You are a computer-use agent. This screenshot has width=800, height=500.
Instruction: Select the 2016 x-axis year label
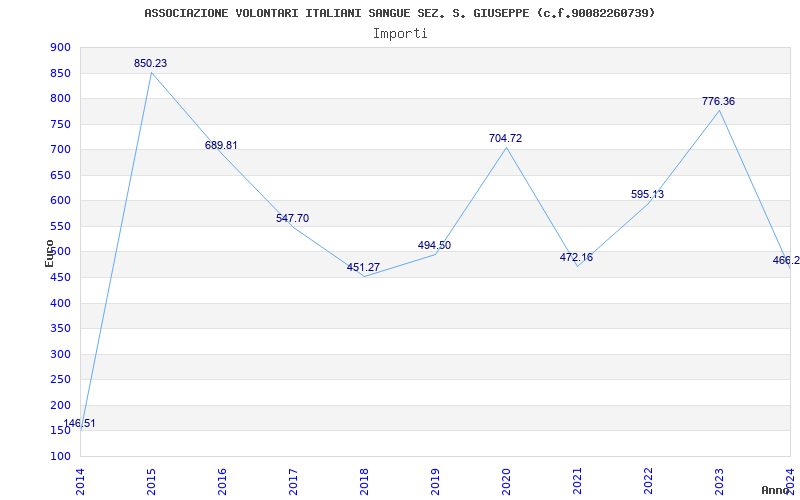[x=222, y=481]
